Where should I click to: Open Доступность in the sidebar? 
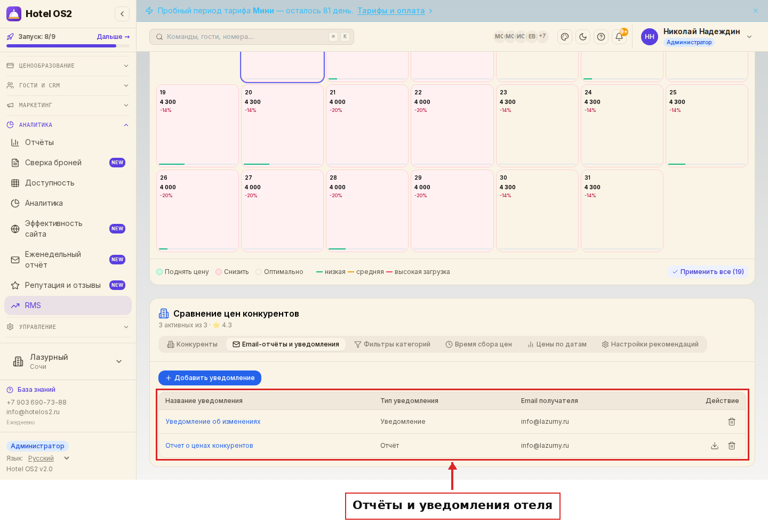pyautogui.click(x=68, y=183)
